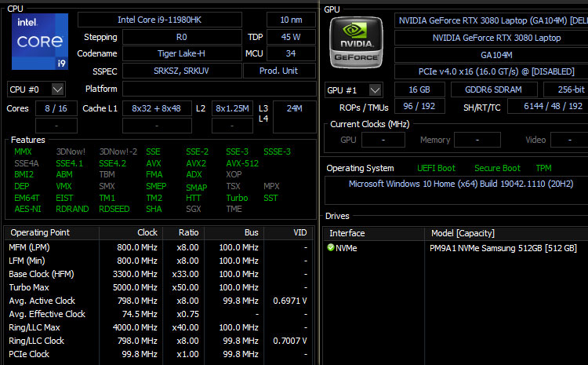Select the Turbo Max row
588x365 pixels.
tap(31, 287)
